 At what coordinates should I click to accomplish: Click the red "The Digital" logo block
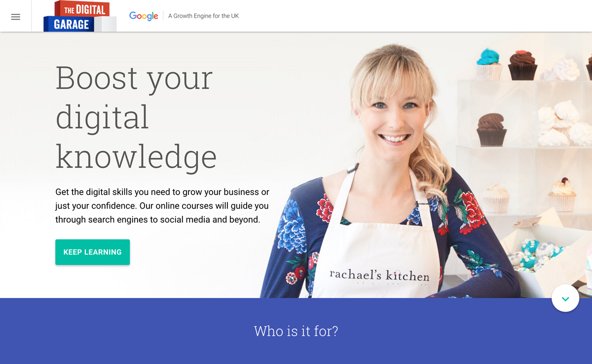click(82, 8)
